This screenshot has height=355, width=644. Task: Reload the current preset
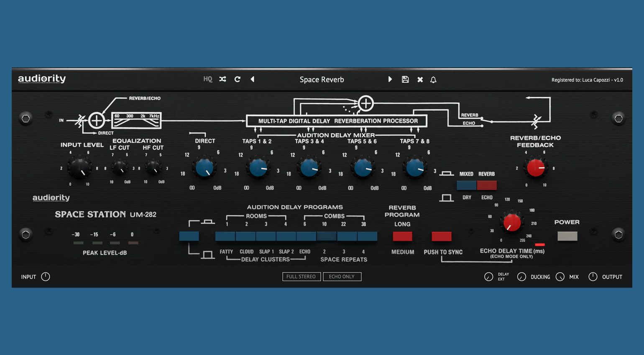[x=238, y=79]
